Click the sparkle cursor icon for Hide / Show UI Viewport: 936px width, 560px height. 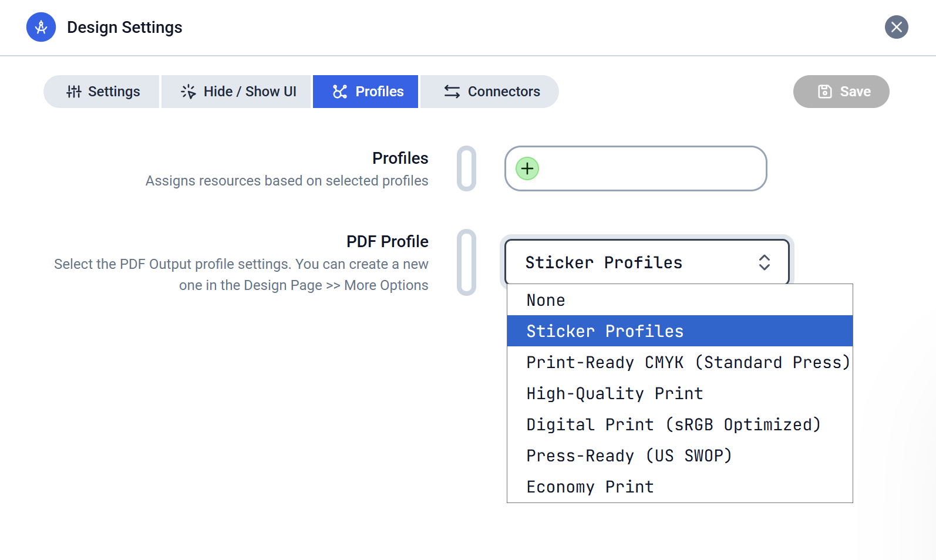click(188, 92)
